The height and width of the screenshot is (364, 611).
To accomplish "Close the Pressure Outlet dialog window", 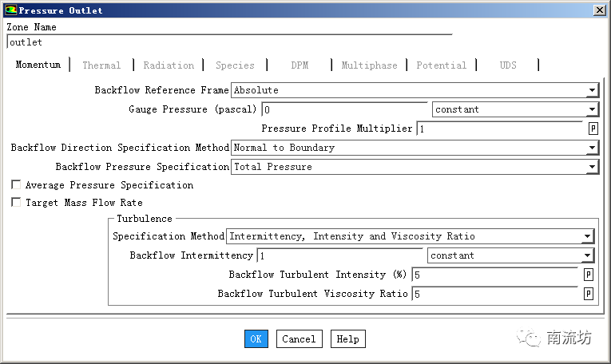I will [599, 10].
